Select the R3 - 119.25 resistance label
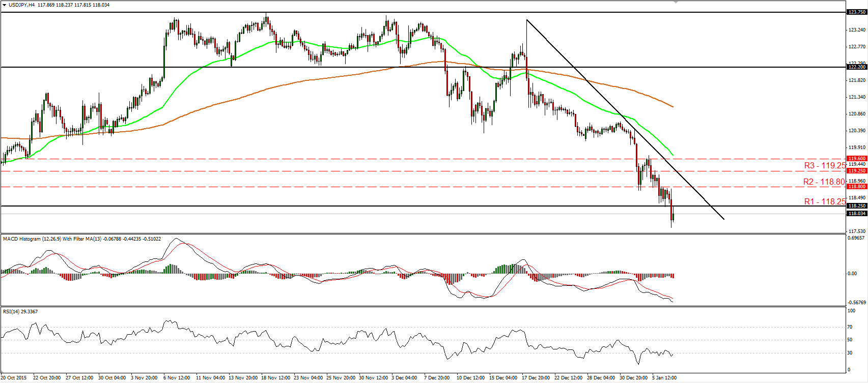Viewport: 868px width, 383px height. [x=825, y=165]
